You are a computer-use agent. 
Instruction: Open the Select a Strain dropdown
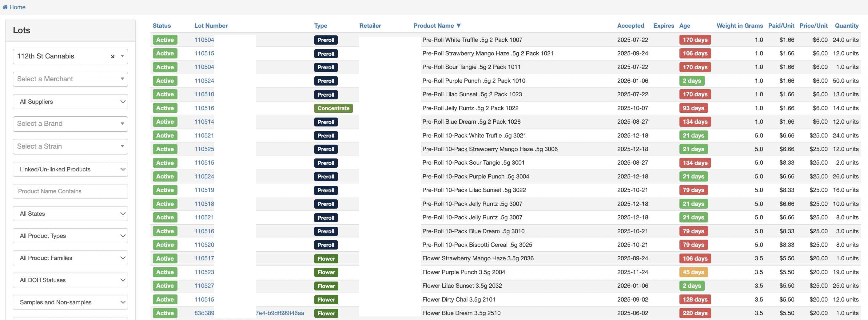pyautogui.click(x=70, y=146)
